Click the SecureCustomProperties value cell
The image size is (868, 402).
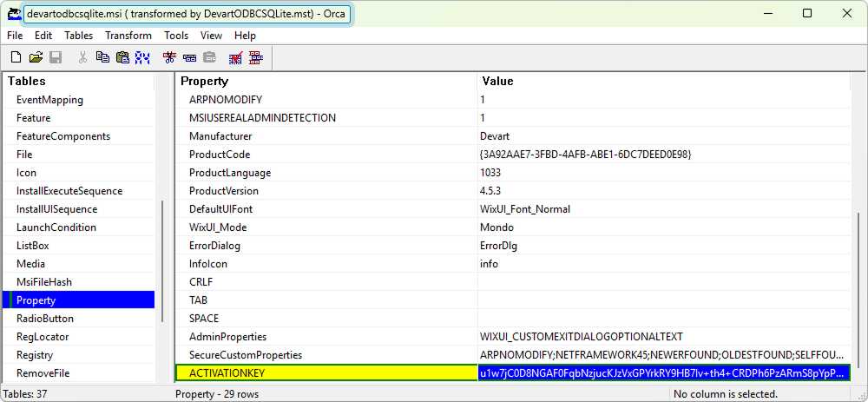point(663,355)
